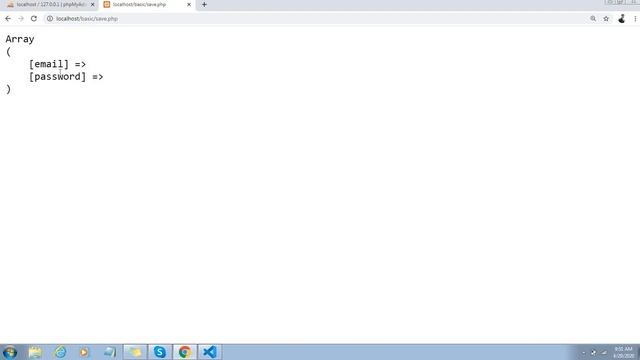Click the '[password] =>' output line

[66, 76]
